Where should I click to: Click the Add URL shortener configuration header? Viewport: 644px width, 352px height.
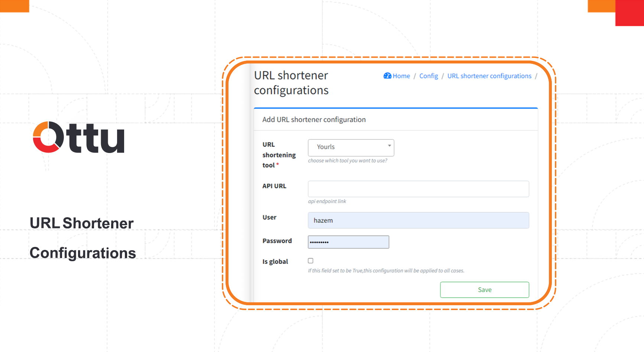point(314,119)
